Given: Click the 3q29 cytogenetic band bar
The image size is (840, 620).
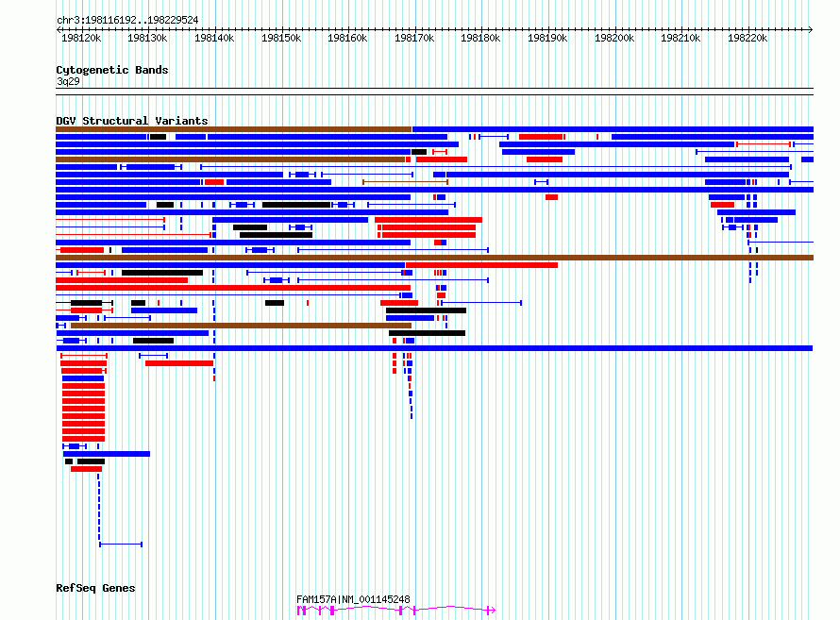Looking at the screenshot, I should [434, 92].
